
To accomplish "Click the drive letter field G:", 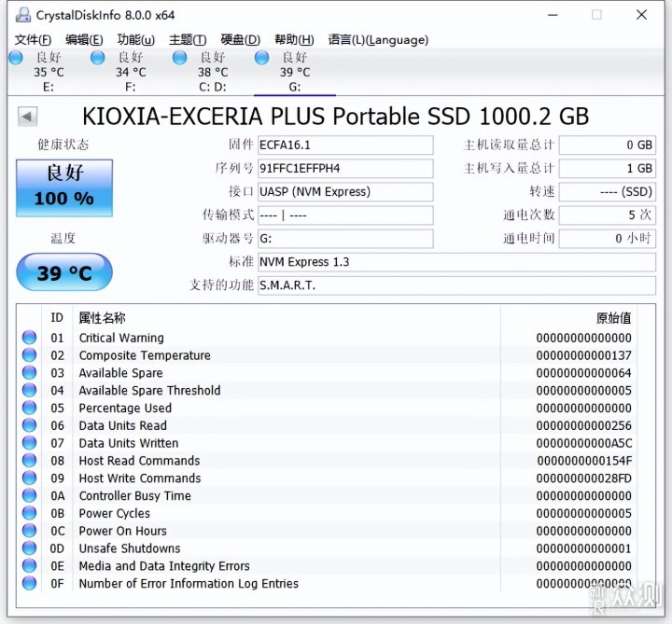I will pos(345,239).
